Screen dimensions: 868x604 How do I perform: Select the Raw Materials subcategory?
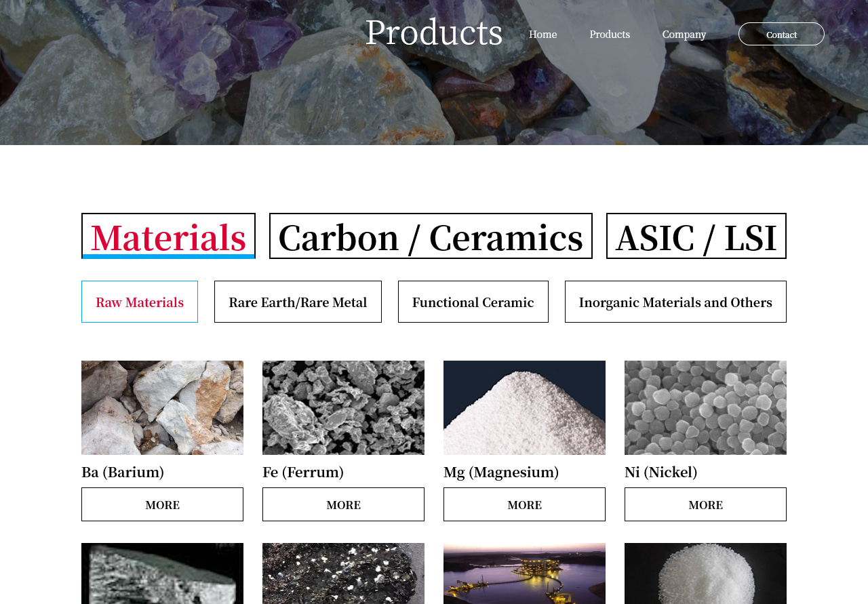tap(140, 302)
